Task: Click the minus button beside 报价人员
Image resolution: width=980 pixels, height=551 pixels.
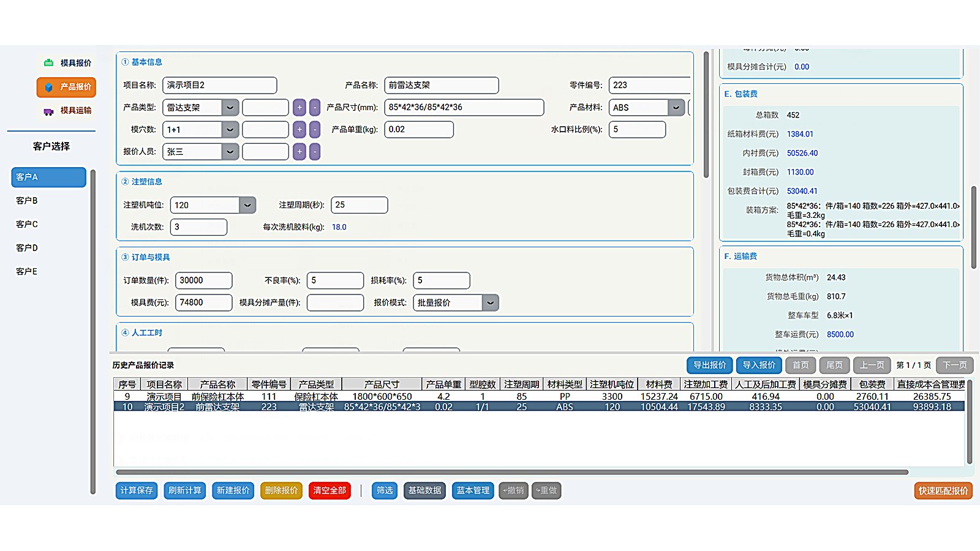Action: (x=315, y=152)
